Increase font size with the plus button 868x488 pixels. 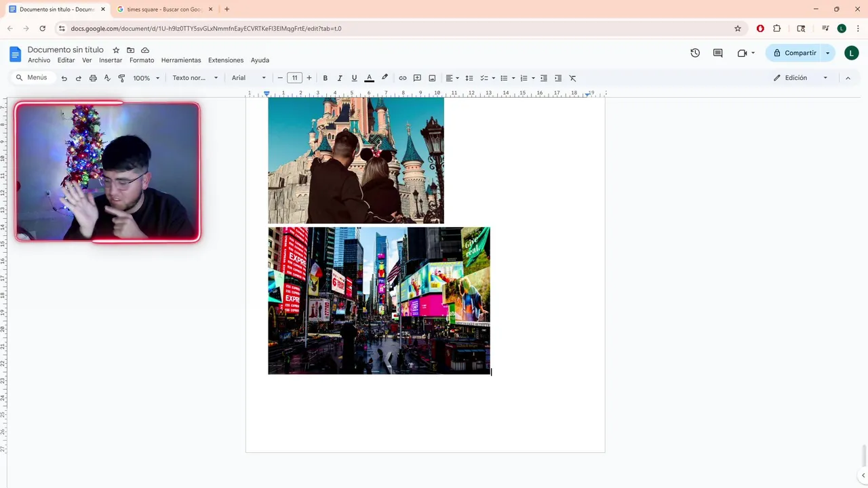tap(309, 78)
